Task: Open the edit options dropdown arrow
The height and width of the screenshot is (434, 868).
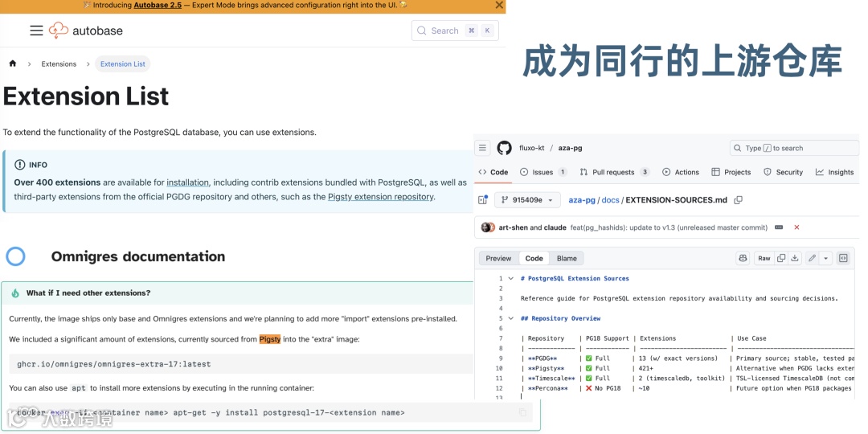Action: point(826,258)
